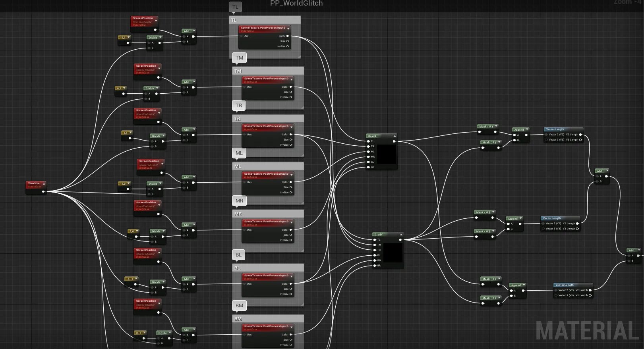Viewport: 644px width, 349px height.
Task: Select the TL comment box title bar
Action: click(265, 20)
